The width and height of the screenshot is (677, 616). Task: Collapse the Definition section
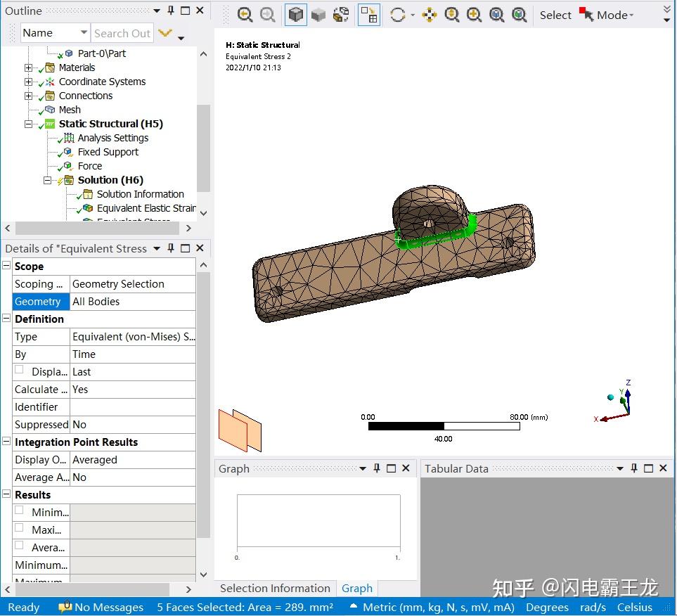6,318
